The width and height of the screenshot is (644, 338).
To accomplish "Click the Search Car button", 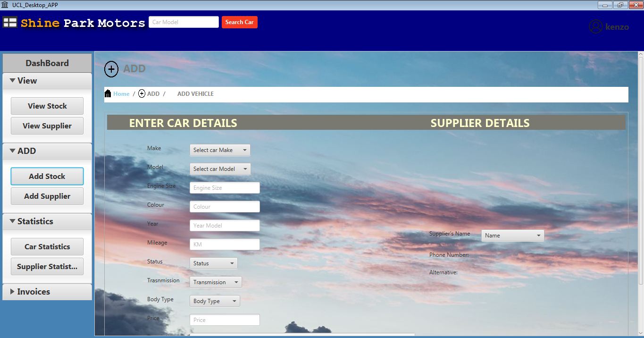I will (x=239, y=22).
